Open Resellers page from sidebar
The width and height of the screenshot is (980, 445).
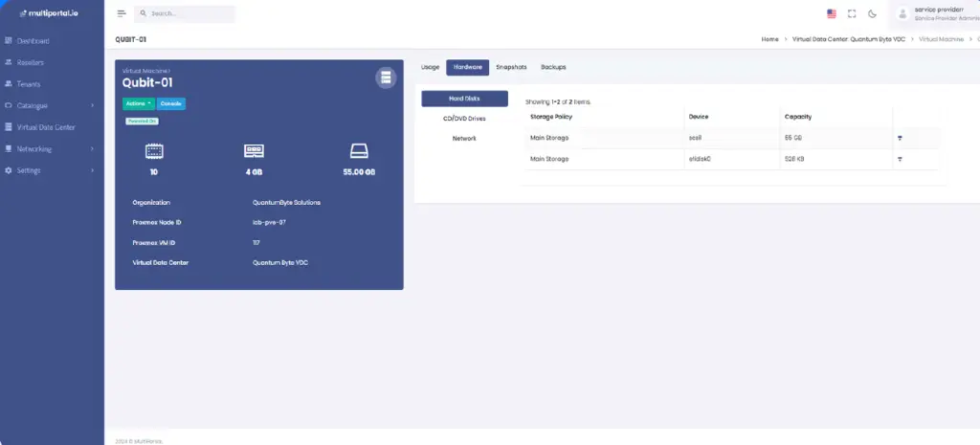tap(31, 62)
